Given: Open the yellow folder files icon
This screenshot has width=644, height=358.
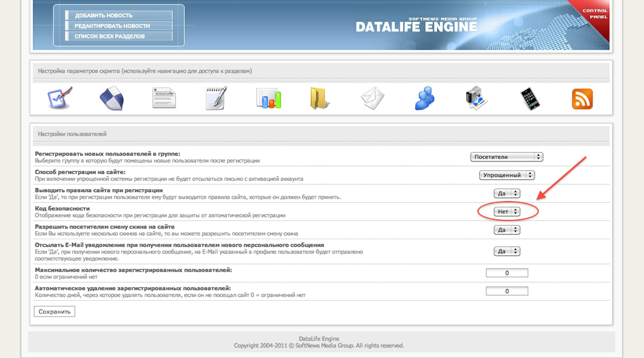Looking at the screenshot, I should coord(320,99).
